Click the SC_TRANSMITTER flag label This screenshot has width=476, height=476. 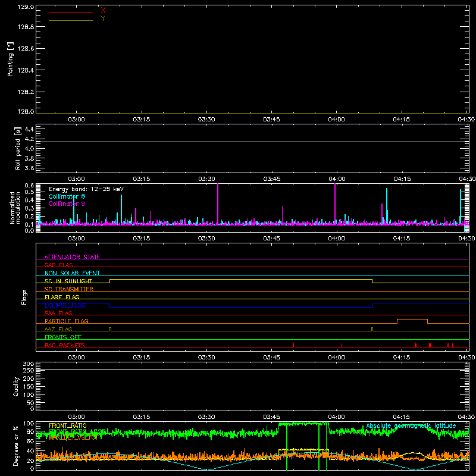click(69, 289)
